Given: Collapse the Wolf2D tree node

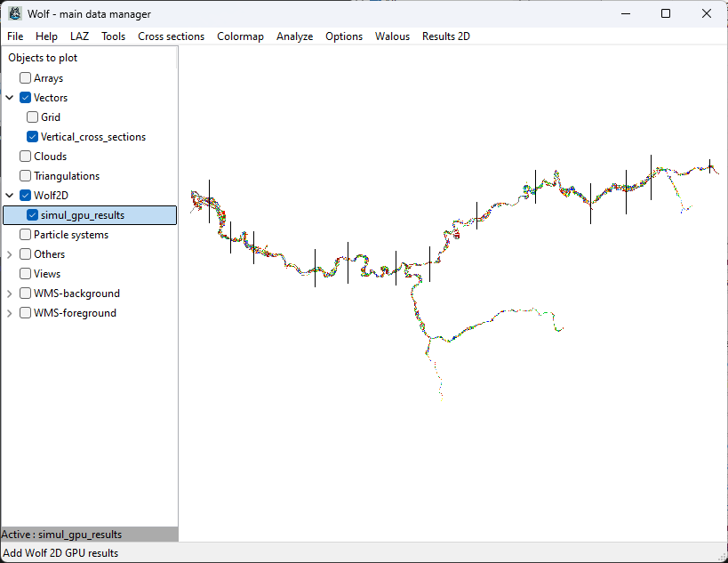Looking at the screenshot, I should [x=10, y=196].
